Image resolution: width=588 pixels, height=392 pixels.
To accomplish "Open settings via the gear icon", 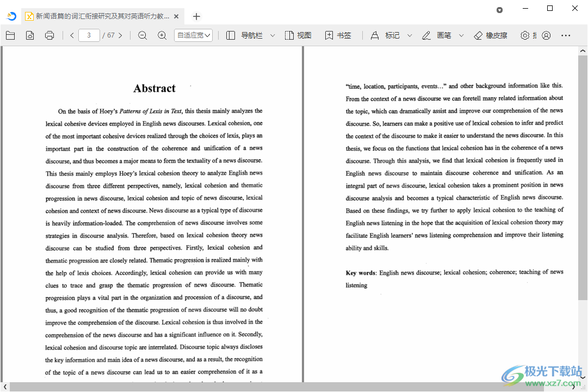I will [x=525, y=35].
